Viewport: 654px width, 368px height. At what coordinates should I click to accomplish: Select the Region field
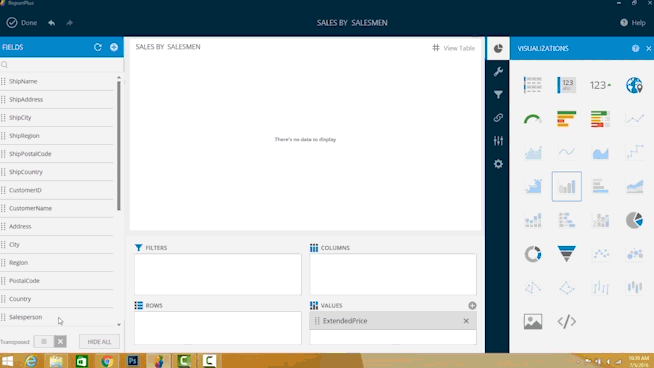tap(57, 263)
